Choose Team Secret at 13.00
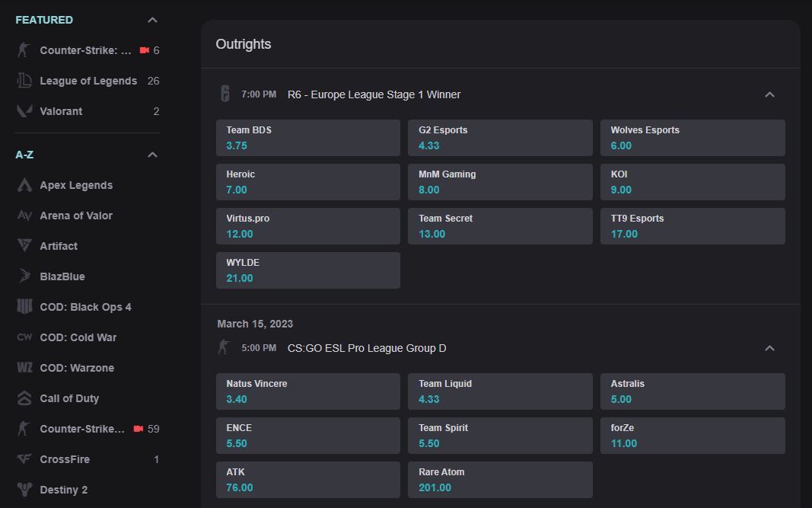This screenshot has height=508, width=812. 500,226
